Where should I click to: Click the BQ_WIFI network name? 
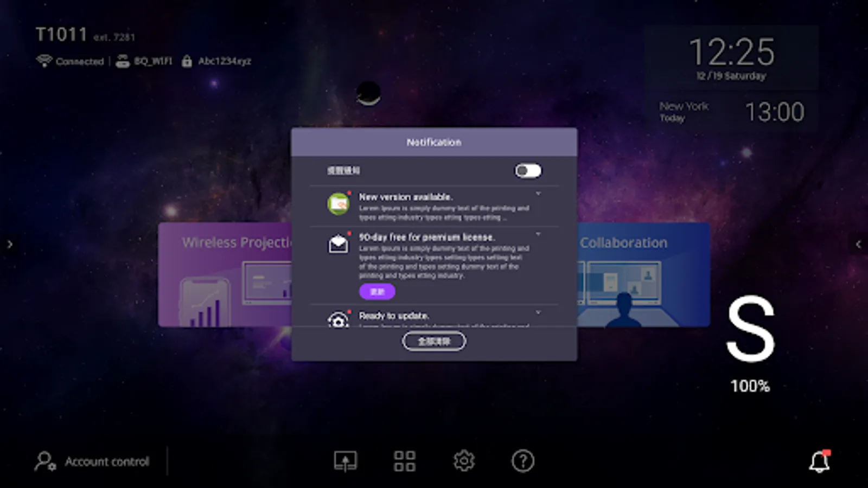(153, 61)
